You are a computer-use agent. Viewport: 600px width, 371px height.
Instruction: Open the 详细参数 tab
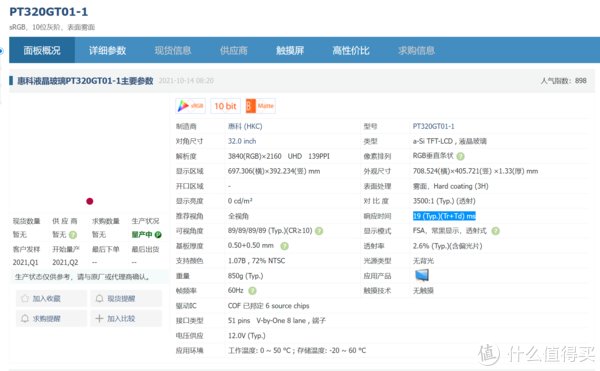pyautogui.click(x=108, y=50)
